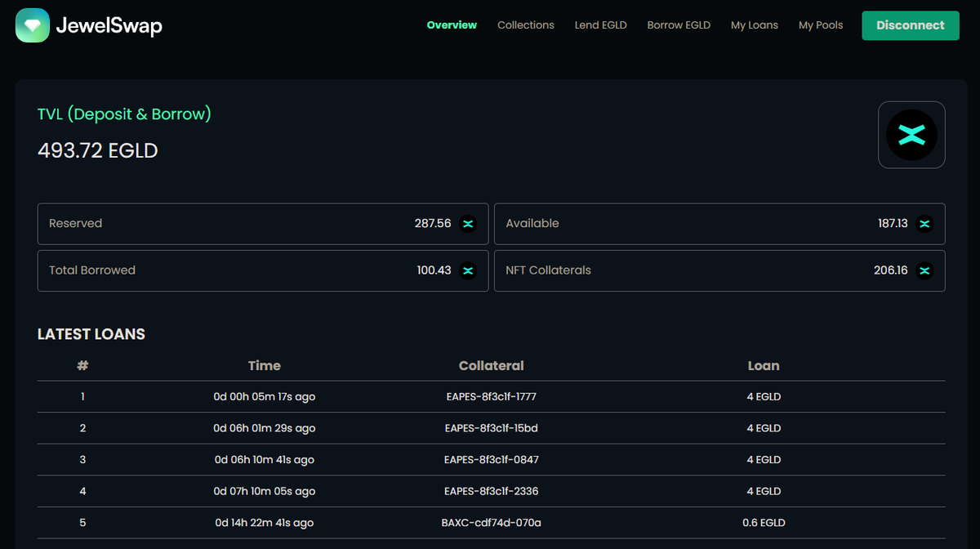Click time 0d 00h 05m 17s ago

pyautogui.click(x=265, y=397)
